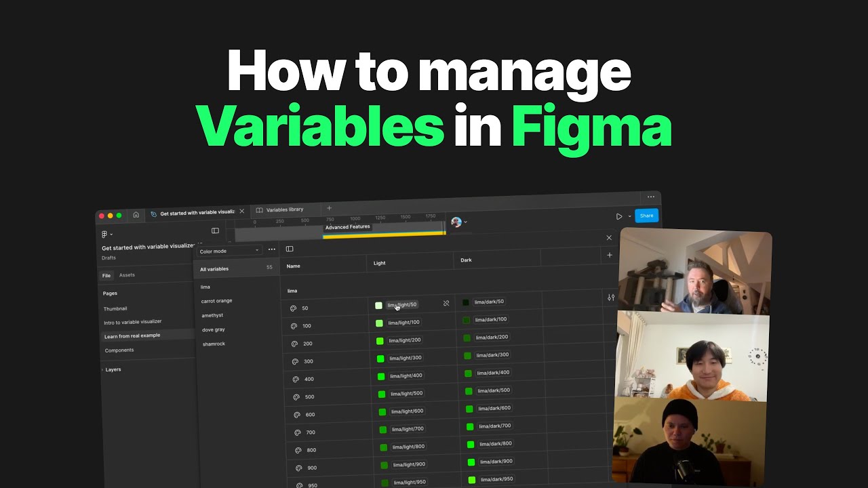Click the Drafts location text
Viewport: 868px width, 488px height.
click(108, 258)
